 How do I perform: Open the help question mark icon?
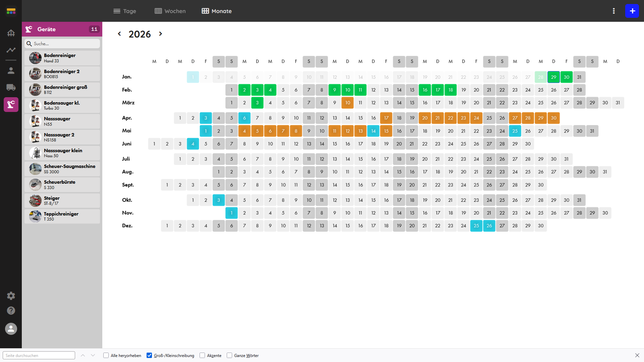tap(11, 311)
